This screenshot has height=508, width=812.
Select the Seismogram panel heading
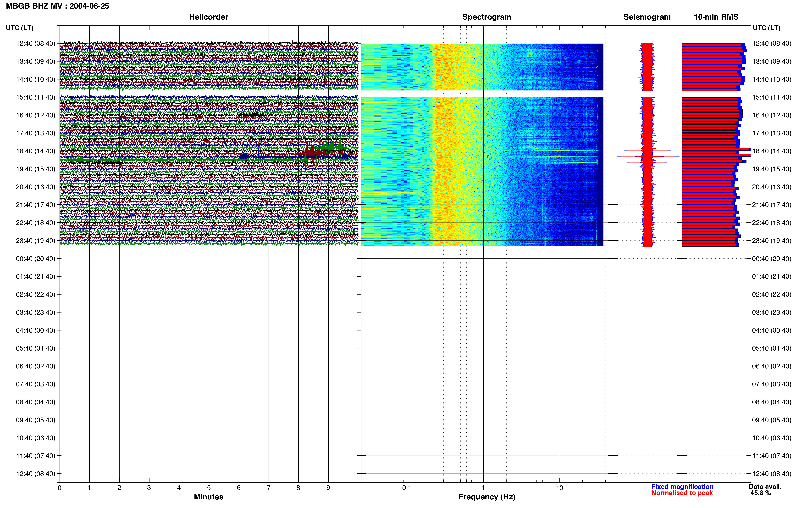point(647,17)
